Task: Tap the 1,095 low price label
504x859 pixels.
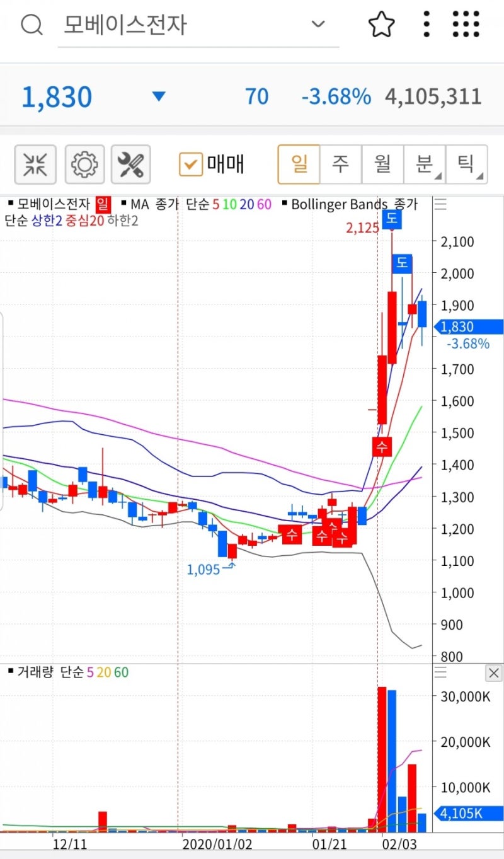Action: 203,570
